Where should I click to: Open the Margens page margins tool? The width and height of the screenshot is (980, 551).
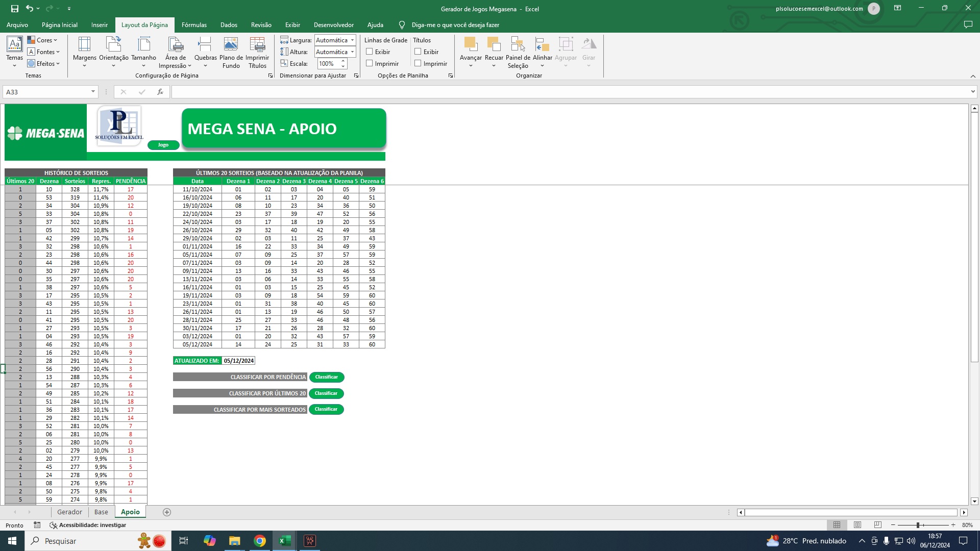pos(84,52)
